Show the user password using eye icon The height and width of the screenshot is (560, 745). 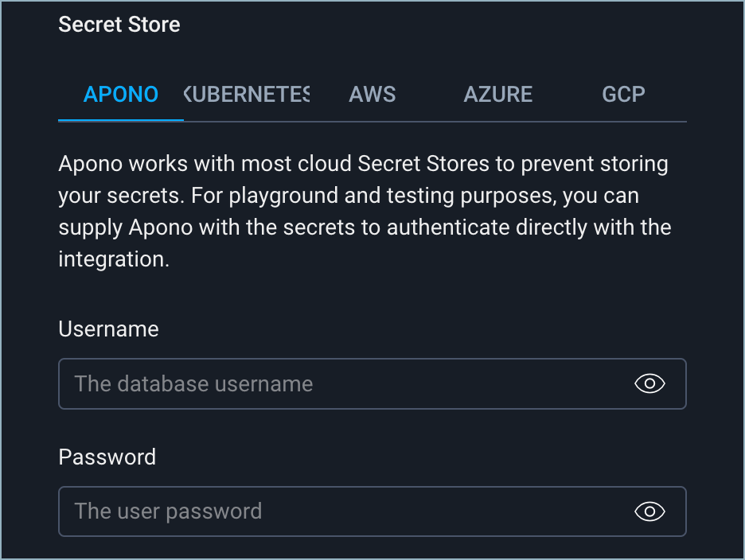pos(649,511)
